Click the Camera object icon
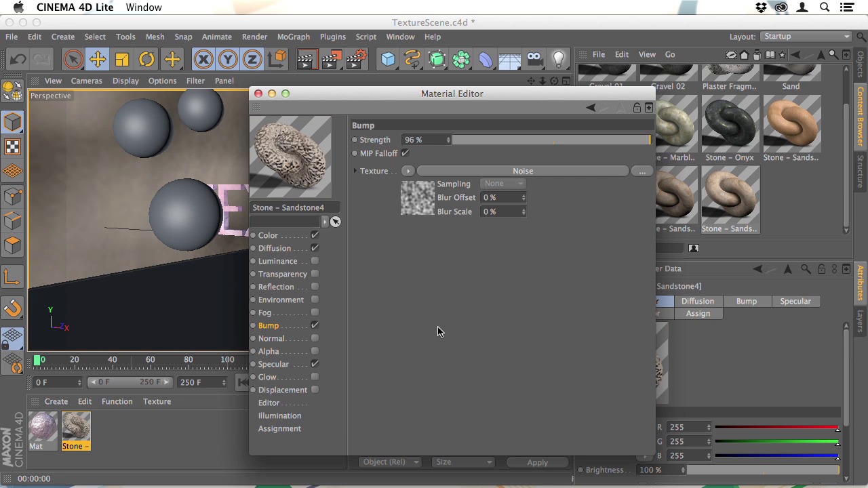Viewport: 868px width, 488px height. [534, 60]
